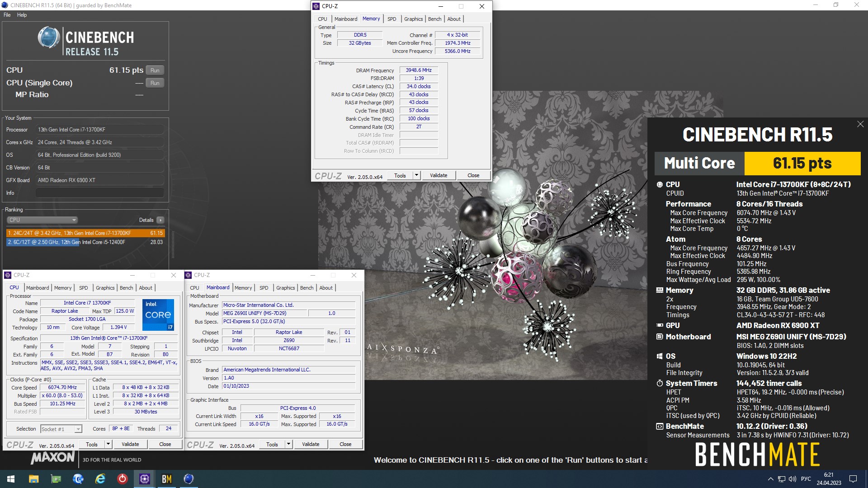Click the Intel Core i7 logo
This screenshot has height=488, width=868.
tap(158, 314)
